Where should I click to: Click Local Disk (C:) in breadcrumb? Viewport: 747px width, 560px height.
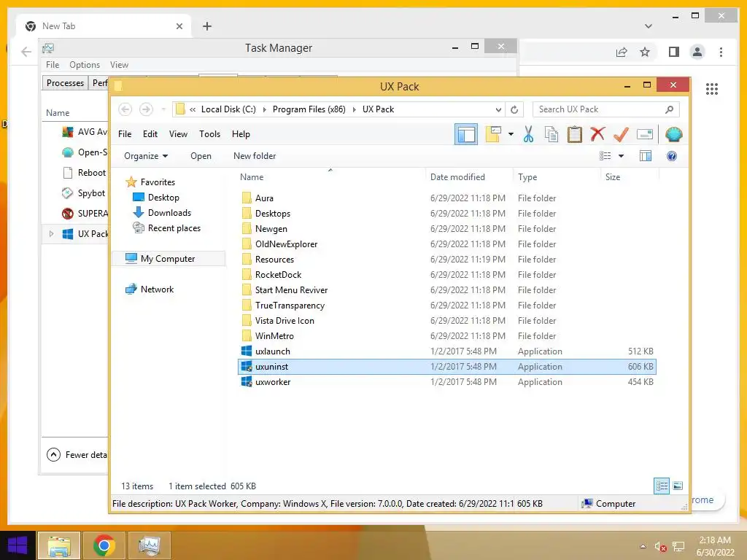pyautogui.click(x=228, y=109)
